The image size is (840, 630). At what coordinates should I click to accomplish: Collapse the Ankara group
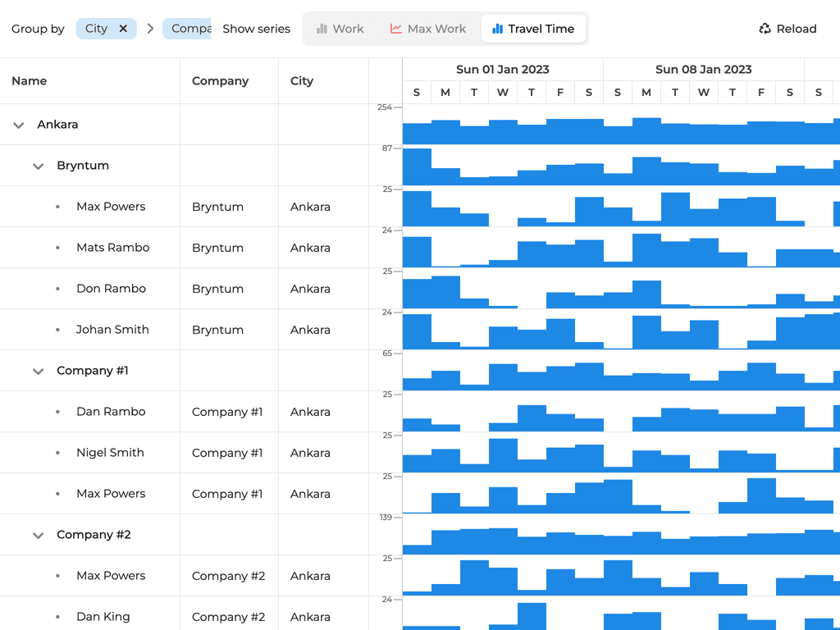[18, 124]
